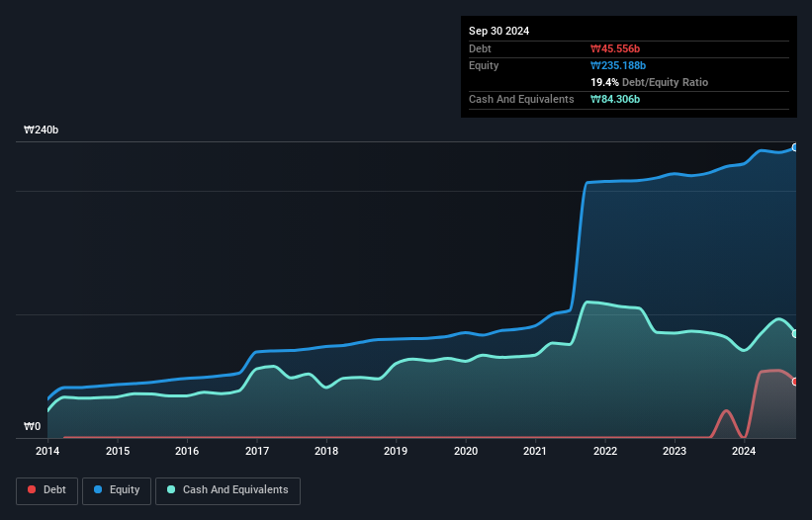
Task: Click the teal Cash endpoint marker
Action: pyautogui.click(x=795, y=334)
